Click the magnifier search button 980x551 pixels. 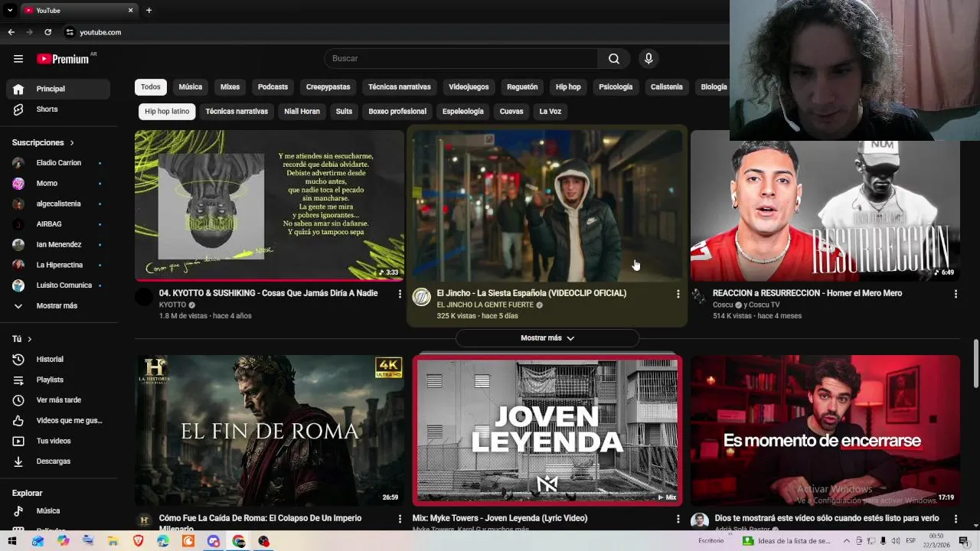click(614, 59)
